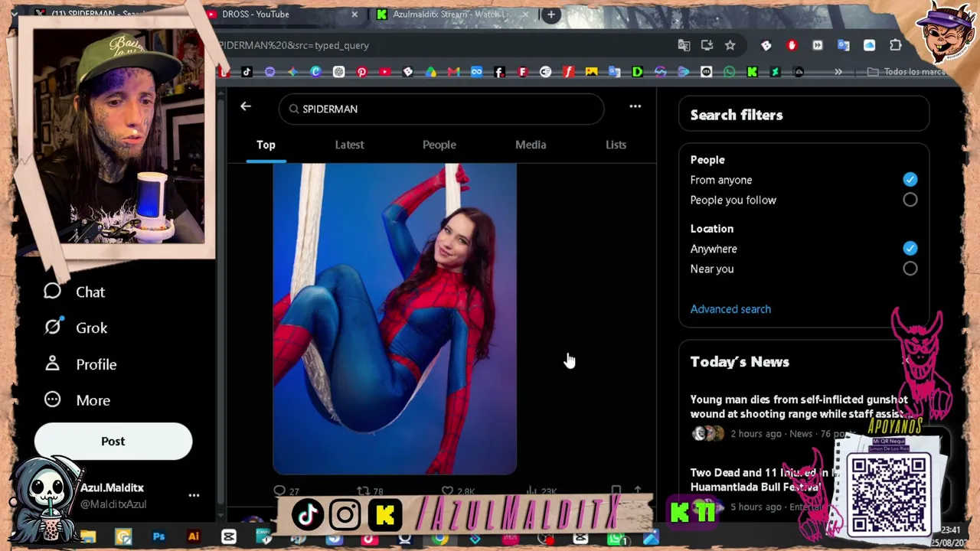Open the tab search dropdown arrow
This screenshot has width=980, height=551.
14,14
